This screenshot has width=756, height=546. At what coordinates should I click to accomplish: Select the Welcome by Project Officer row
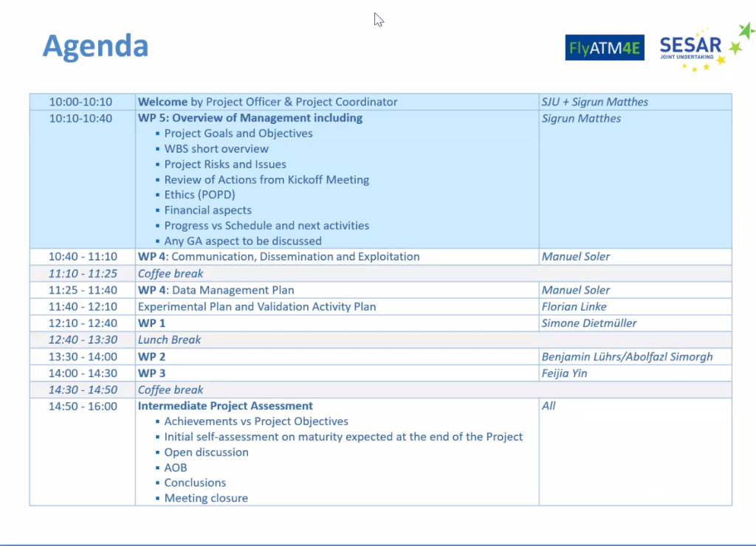(267, 102)
